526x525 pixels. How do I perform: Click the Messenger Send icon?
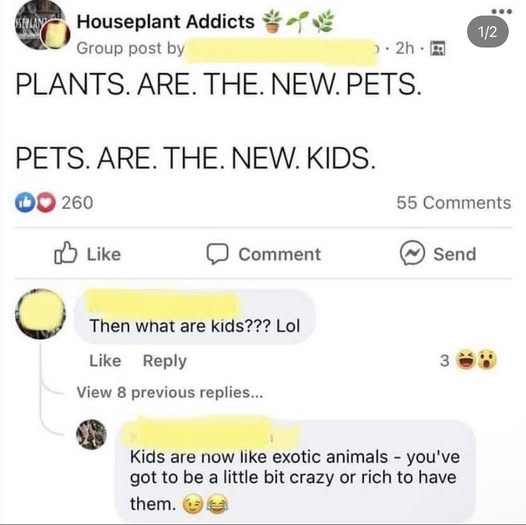tap(412, 253)
